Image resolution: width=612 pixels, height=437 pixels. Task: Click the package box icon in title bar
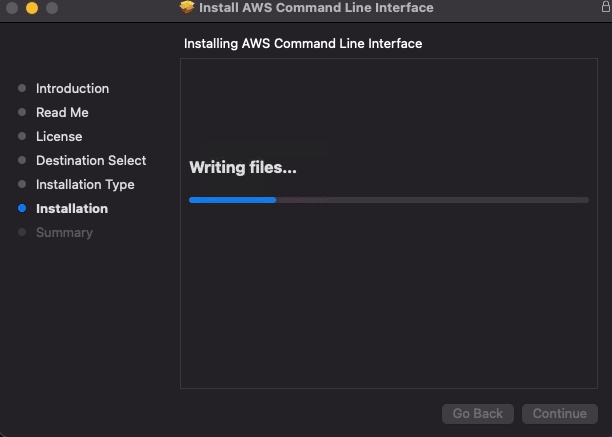[x=187, y=7]
